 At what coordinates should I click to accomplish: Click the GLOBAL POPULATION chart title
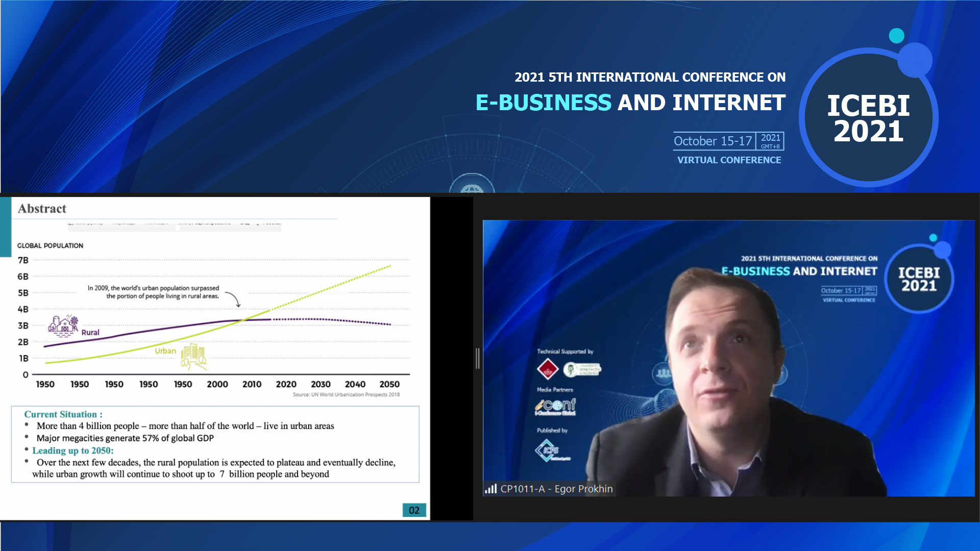tap(50, 245)
